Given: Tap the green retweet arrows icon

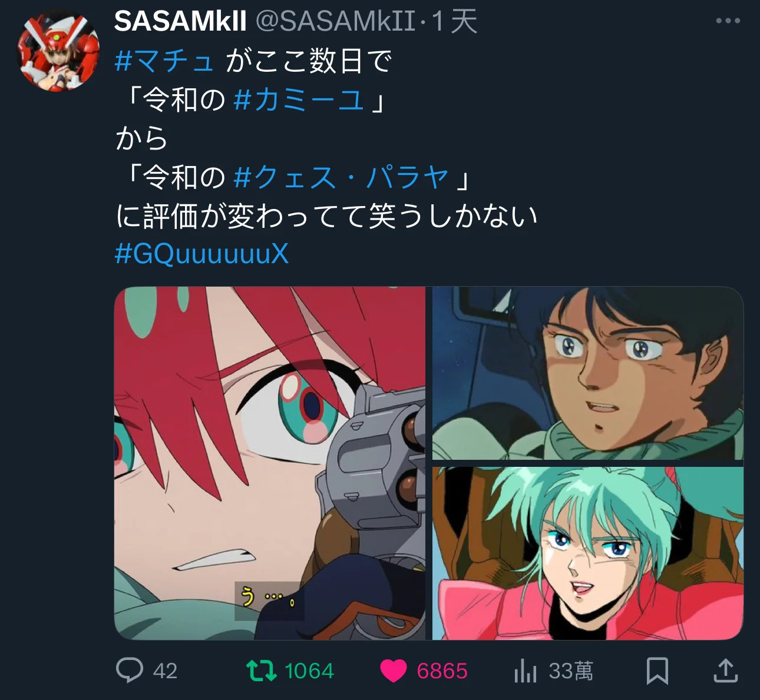Looking at the screenshot, I should [x=261, y=671].
